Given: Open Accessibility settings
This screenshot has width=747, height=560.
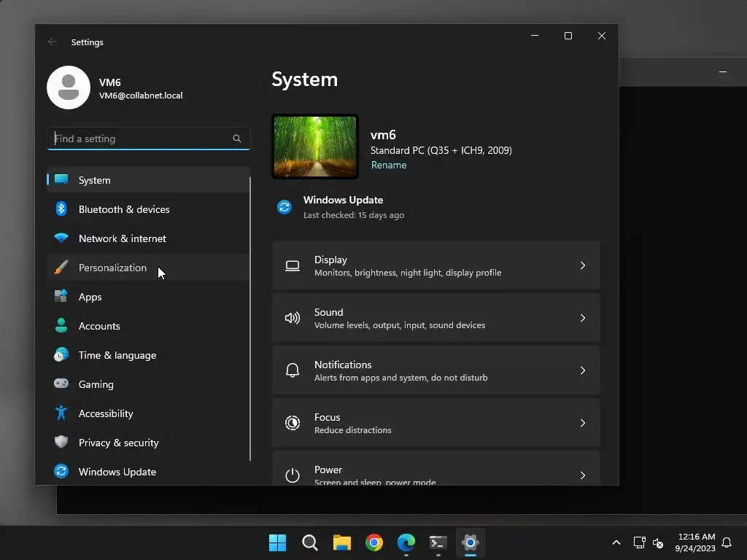Looking at the screenshot, I should pyautogui.click(x=149, y=413).
